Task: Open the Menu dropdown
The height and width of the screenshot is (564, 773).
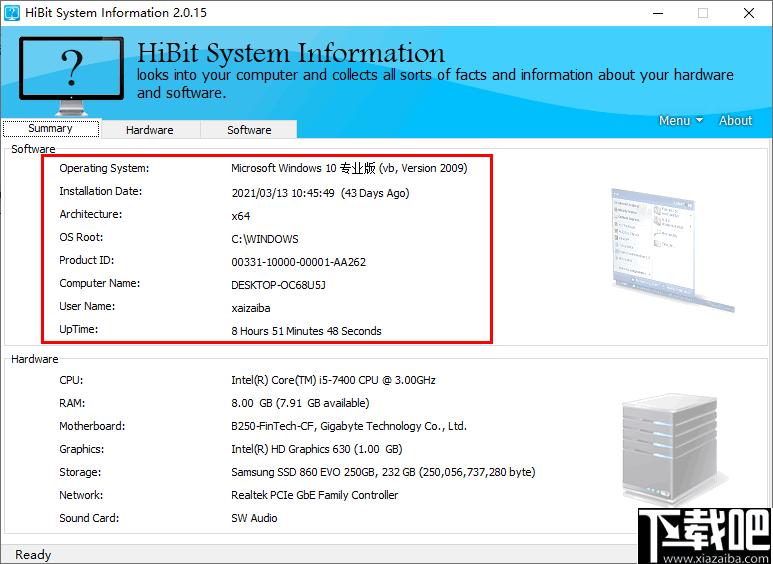Action: coord(681,120)
